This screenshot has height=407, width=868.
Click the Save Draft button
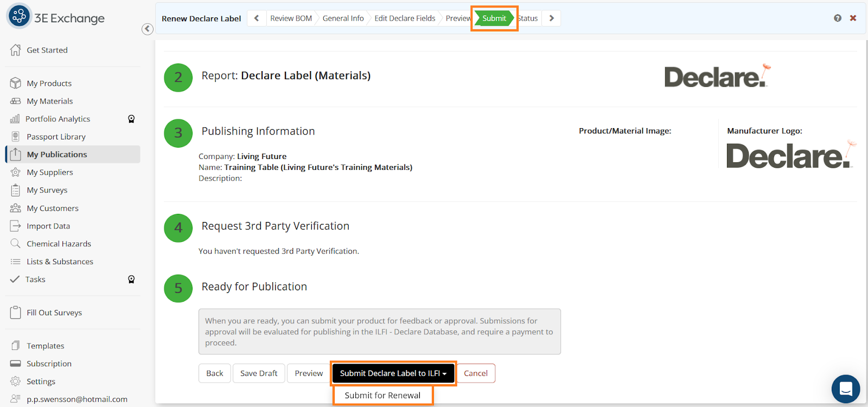259,373
